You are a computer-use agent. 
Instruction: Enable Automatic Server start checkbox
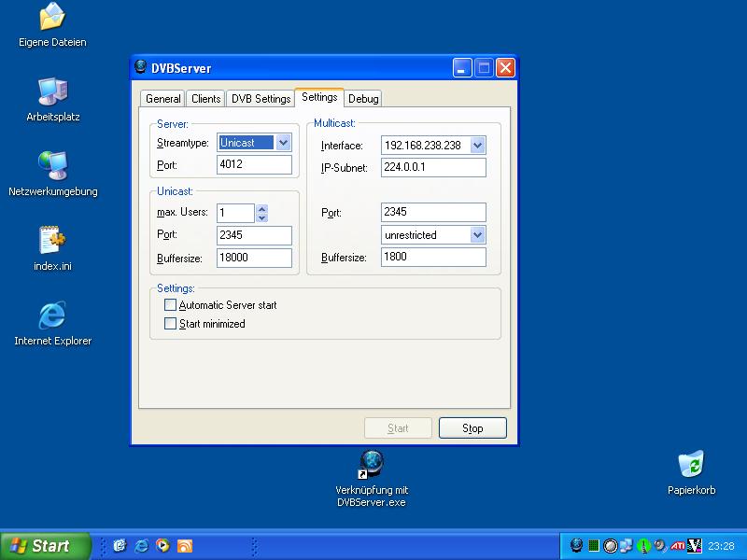coord(170,305)
